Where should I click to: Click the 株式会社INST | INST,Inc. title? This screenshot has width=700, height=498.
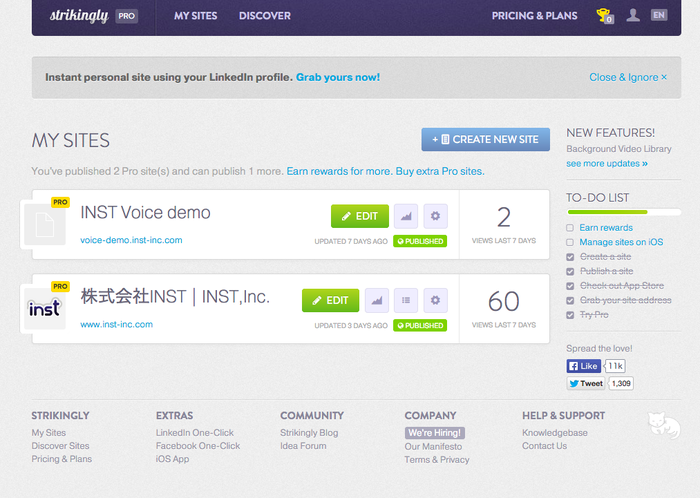pyautogui.click(x=175, y=296)
